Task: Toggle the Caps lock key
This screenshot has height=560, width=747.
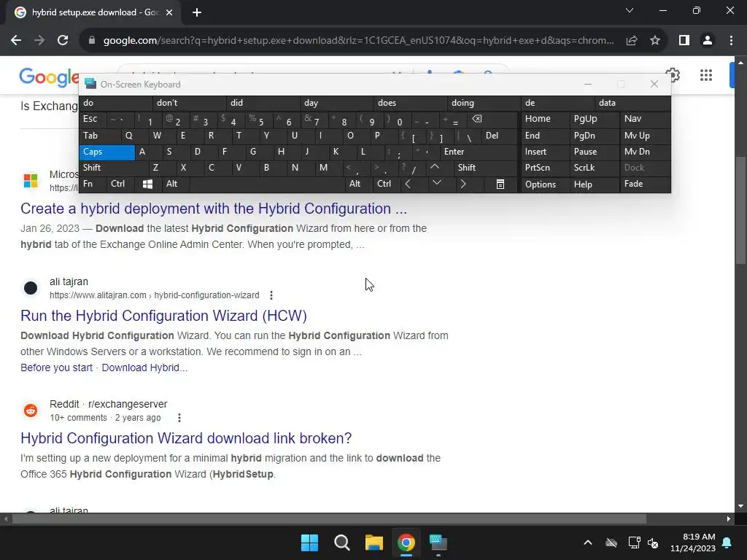Action: tap(107, 152)
